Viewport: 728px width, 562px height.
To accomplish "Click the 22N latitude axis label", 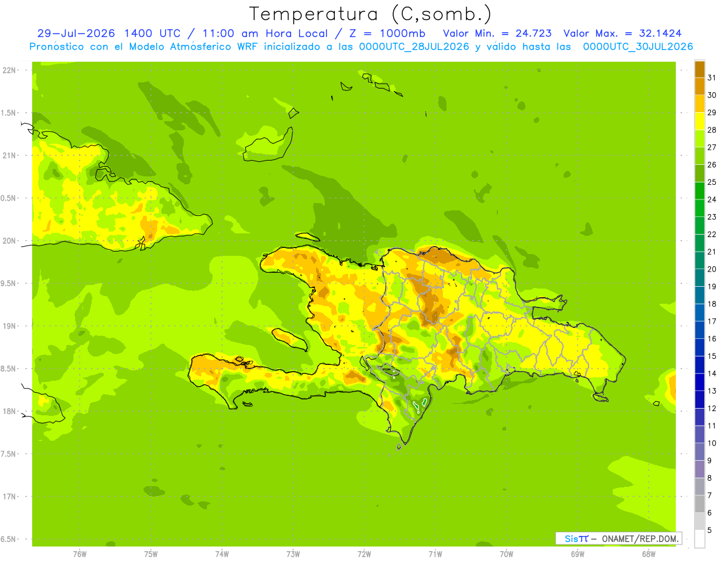I will coord(8,70).
